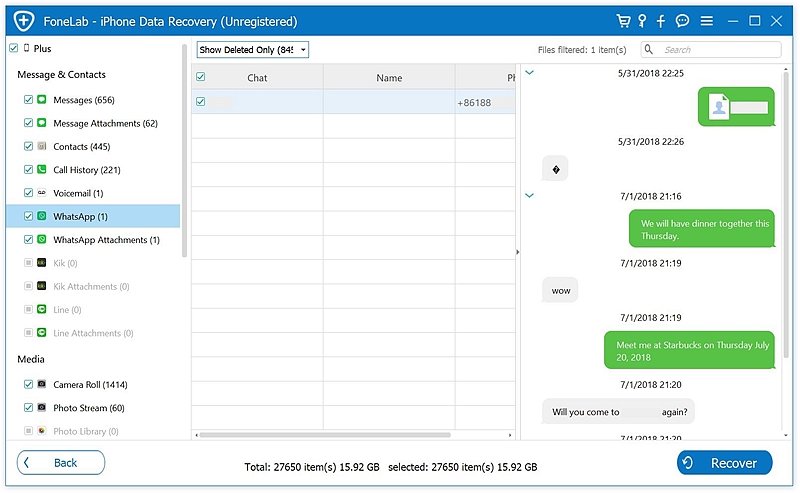The width and height of the screenshot is (800, 493).
Task: Uncheck the +86188 chat row checkbox
Action: pos(201,102)
